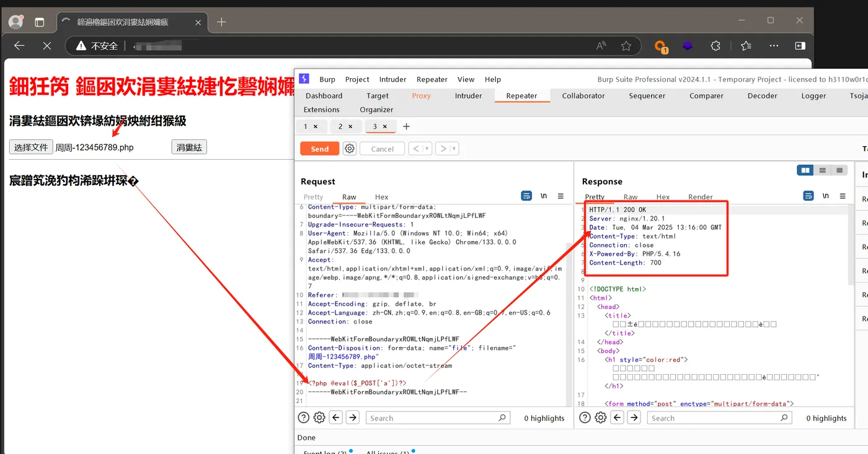Open request search settings gear
868x454 pixels.
coord(319,417)
